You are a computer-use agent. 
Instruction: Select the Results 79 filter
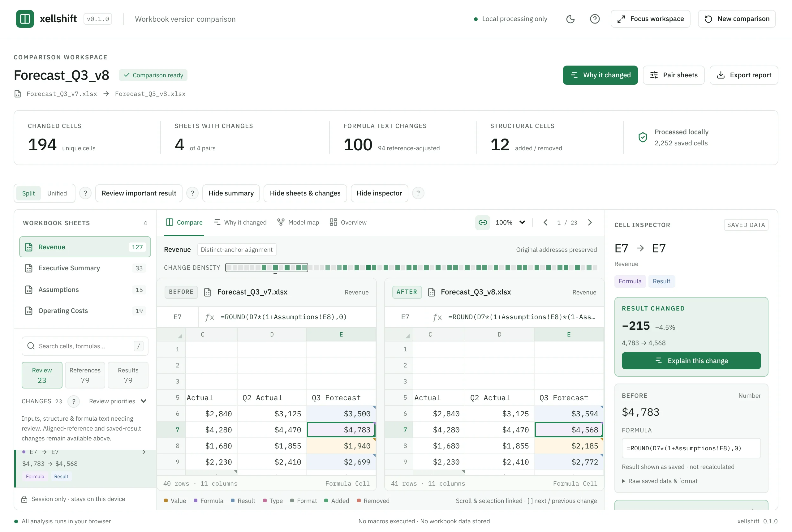[128, 375]
